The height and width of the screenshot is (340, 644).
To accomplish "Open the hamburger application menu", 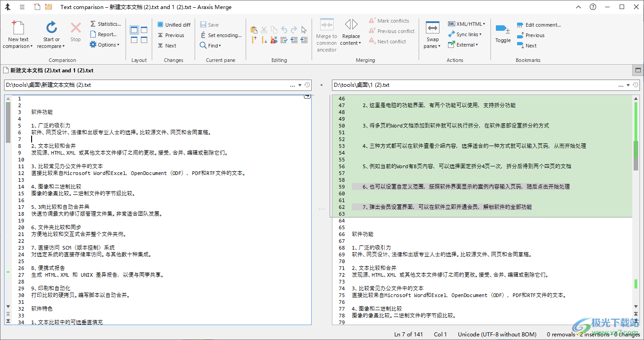I will tap(22, 7).
